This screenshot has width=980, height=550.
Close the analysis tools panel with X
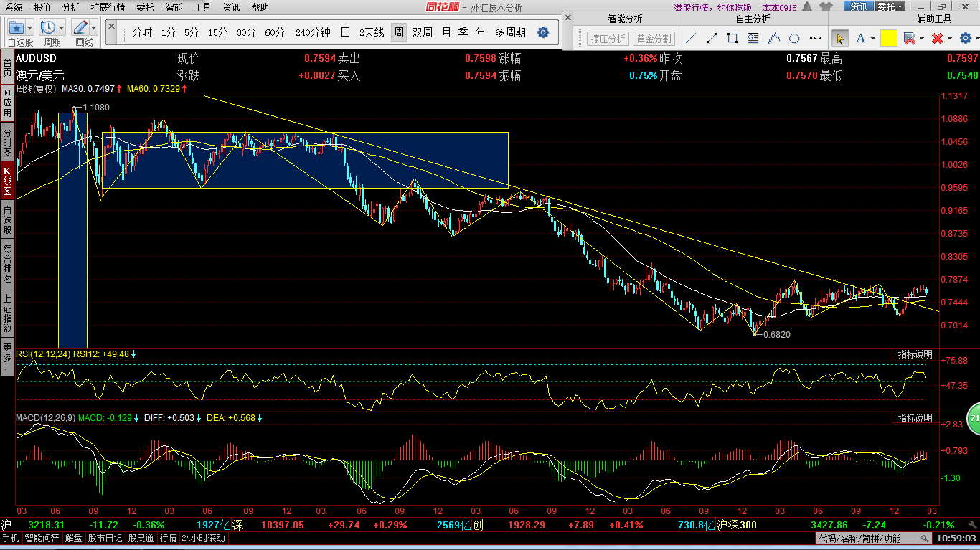(567, 17)
